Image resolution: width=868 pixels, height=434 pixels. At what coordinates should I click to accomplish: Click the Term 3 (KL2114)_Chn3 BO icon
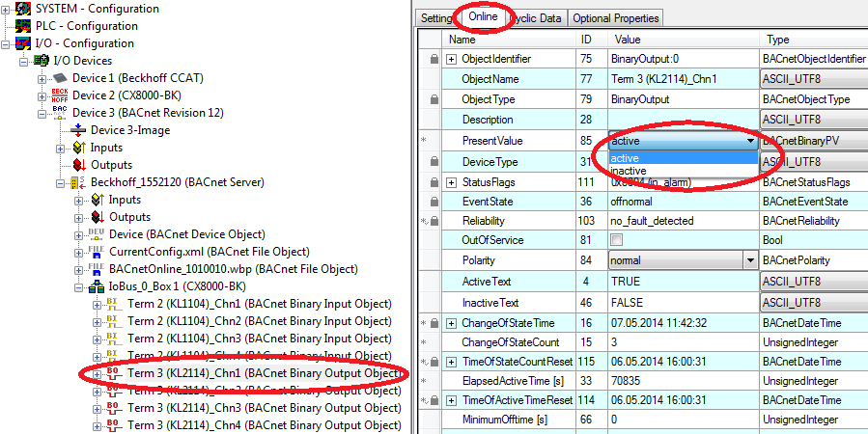[x=113, y=408]
